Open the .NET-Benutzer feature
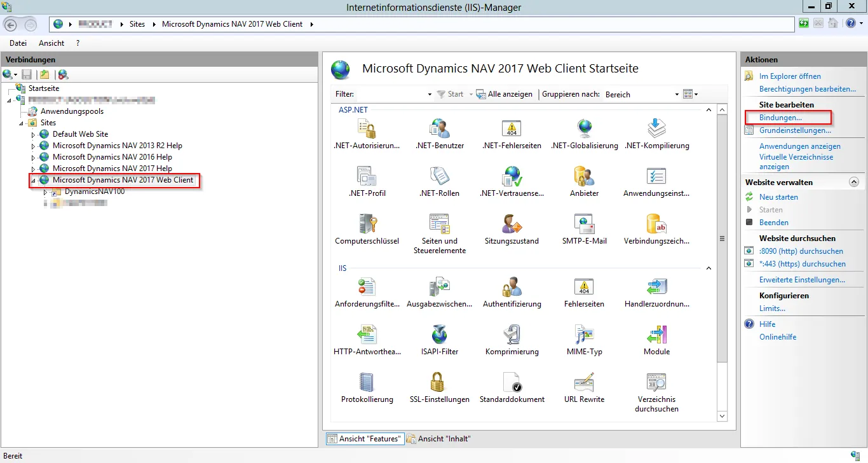 440,134
